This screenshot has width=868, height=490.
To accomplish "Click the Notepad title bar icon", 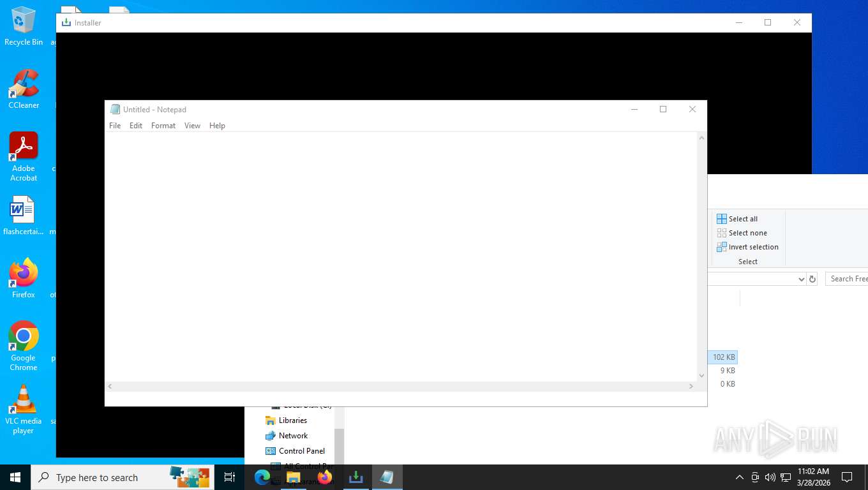I will pyautogui.click(x=115, y=109).
